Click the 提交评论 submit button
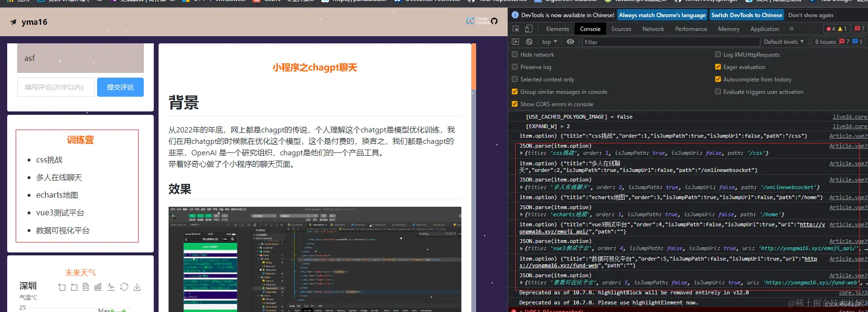 point(120,87)
